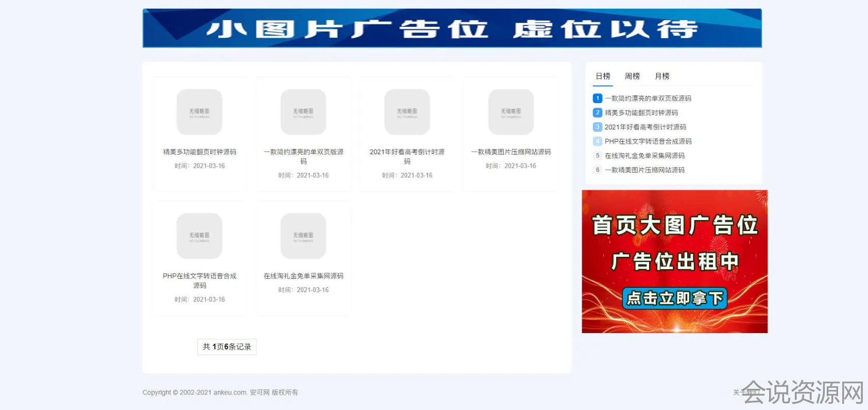This screenshot has height=410, width=868.
Task: Click thumbnail above PHP在线文字转语音合成源码
Action: 199,236
